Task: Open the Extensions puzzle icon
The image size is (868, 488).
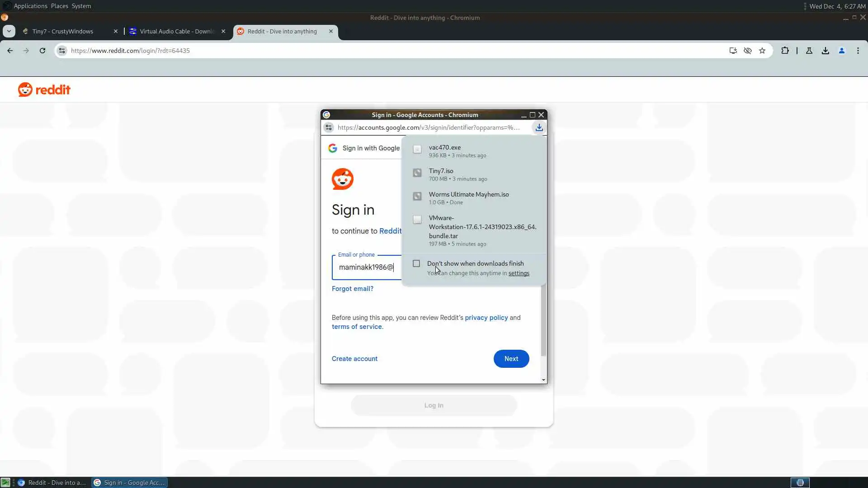Action: pyautogui.click(x=785, y=51)
